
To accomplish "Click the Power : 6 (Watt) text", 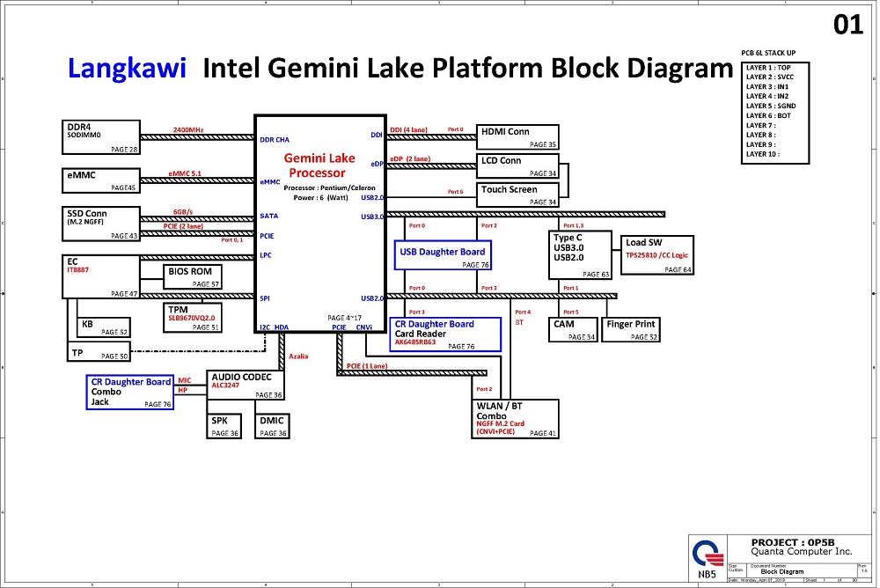I will (320, 198).
